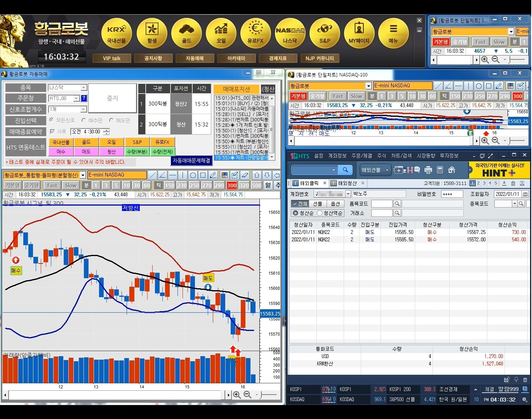Select the 모든신호 radio button
Screen dimensions: 532x419
click(52, 120)
